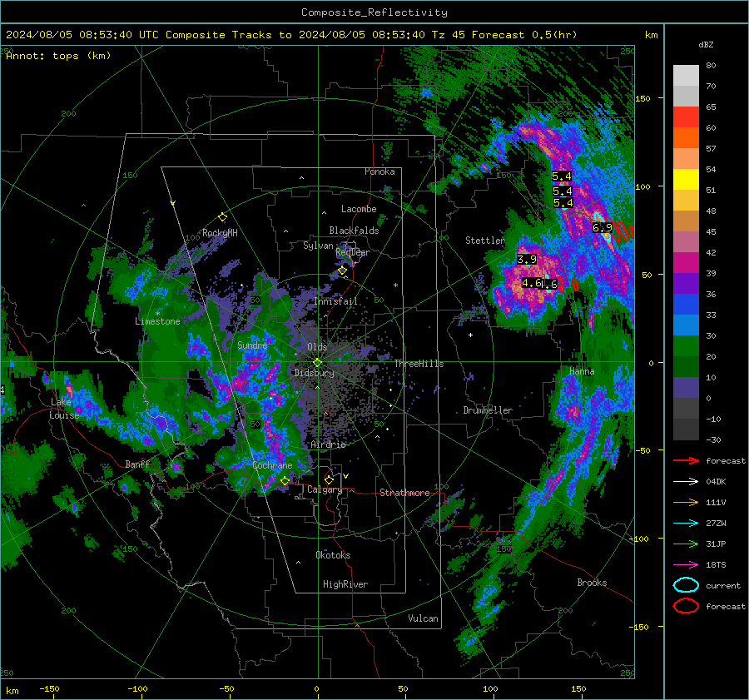Click the Ponoka city label
The width and height of the screenshot is (749, 700).
click(379, 171)
